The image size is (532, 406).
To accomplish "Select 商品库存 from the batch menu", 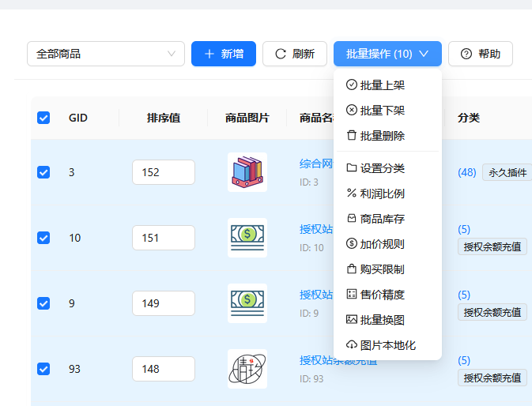I will (382, 219).
